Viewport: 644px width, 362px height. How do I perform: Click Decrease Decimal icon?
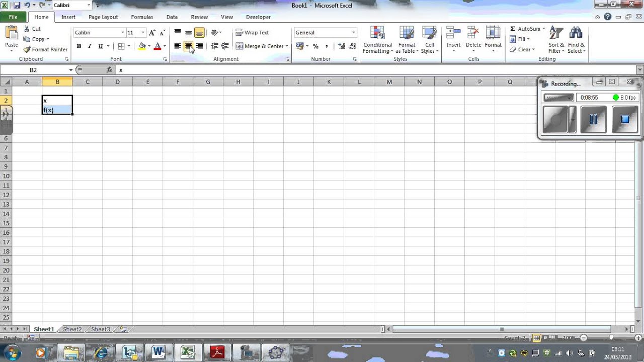pos(352,46)
